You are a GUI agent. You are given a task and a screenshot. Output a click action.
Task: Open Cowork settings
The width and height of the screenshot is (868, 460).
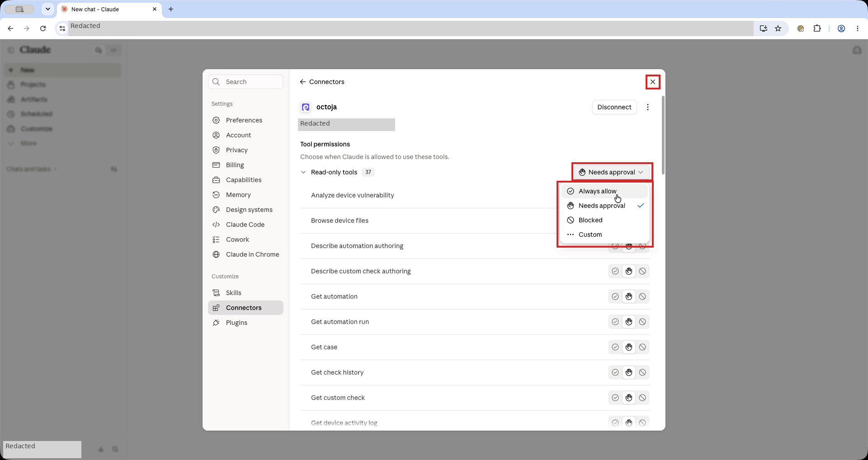click(245, 239)
